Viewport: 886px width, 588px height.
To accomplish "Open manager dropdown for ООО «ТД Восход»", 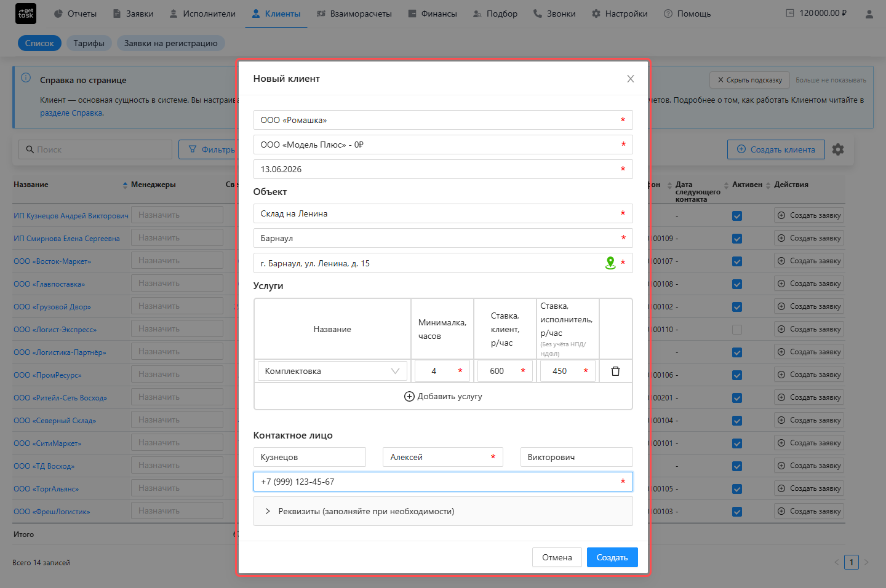I will click(177, 466).
